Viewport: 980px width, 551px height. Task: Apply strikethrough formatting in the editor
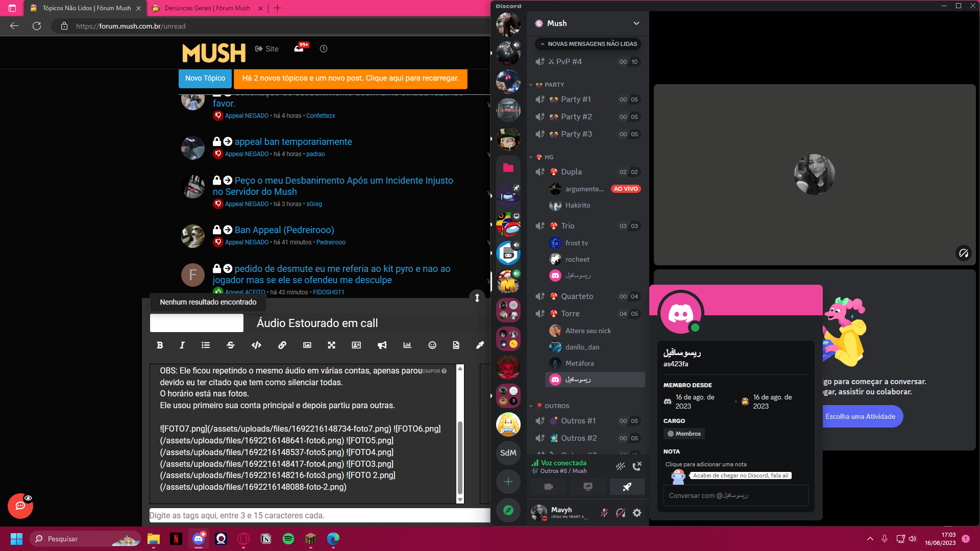[231, 345]
